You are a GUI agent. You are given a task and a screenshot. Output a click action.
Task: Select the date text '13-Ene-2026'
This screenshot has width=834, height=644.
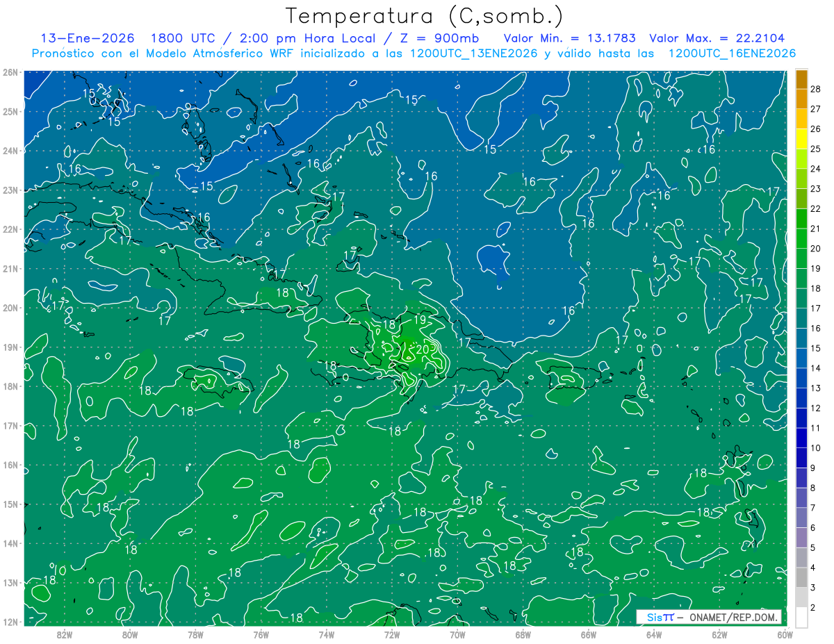[88, 38]
